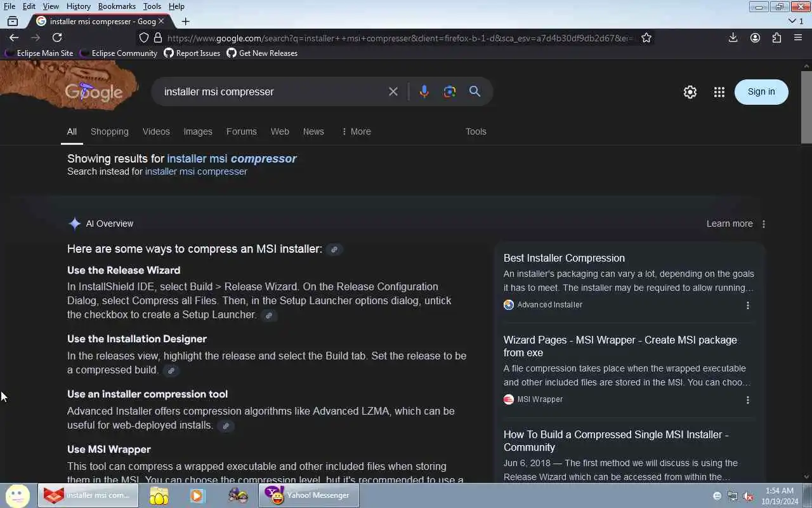Viewport: 812px width, 508px height.
Task: Search by image with the Lens icon
Action: [450, 91]
